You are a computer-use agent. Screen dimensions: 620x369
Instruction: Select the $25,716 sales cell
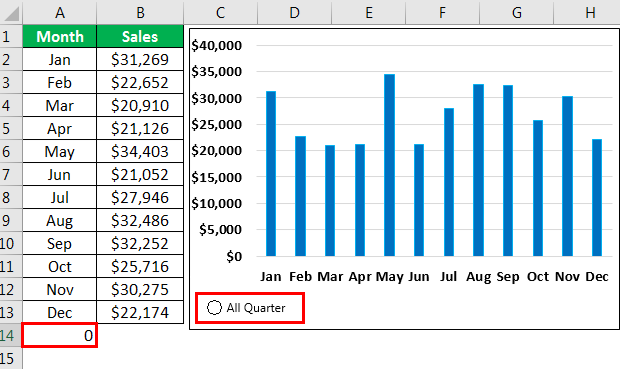click(x=140, y=266)
